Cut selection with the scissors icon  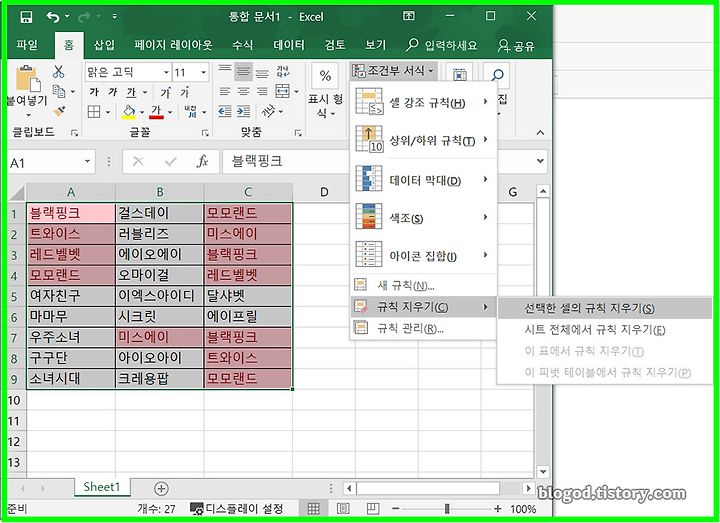(58, 72)
